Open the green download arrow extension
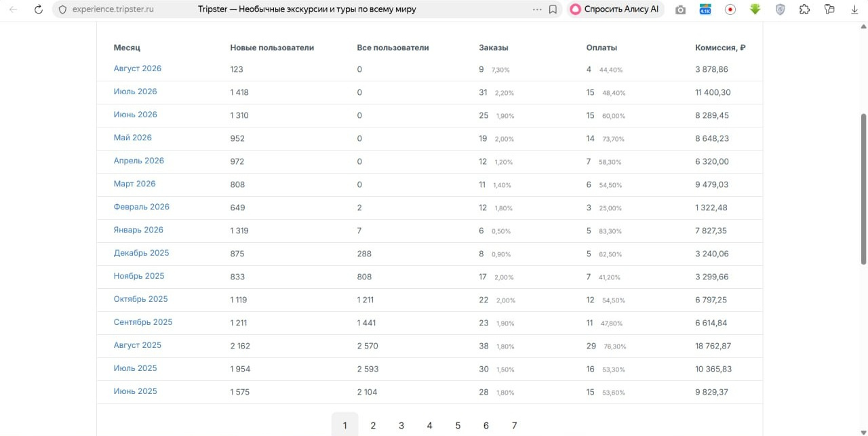 (x=755, y=9)
